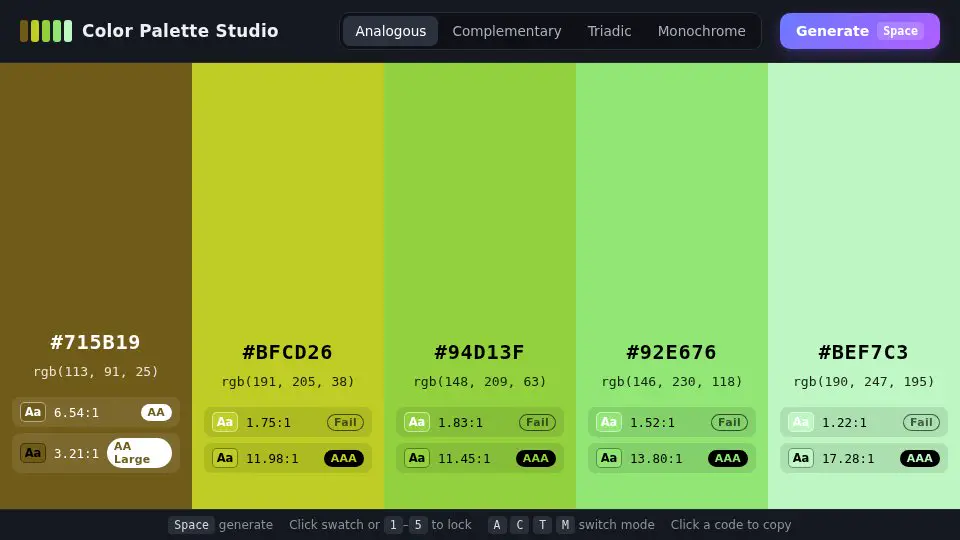Click black Aa sample beside 17.28:1
This screenshot has height=540, width=960.
pyautogui.click(x=801, y=458)
